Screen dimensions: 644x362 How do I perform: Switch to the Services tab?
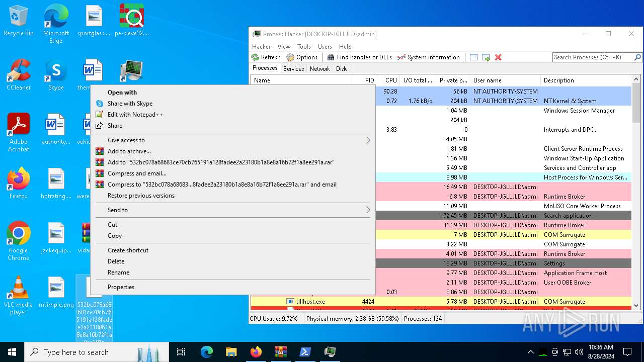293,69
